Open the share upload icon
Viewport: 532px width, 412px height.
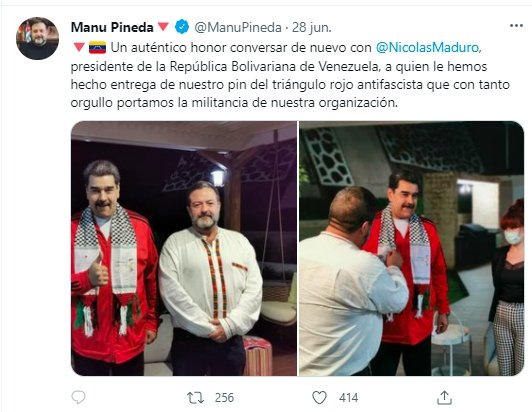point(444,397)
